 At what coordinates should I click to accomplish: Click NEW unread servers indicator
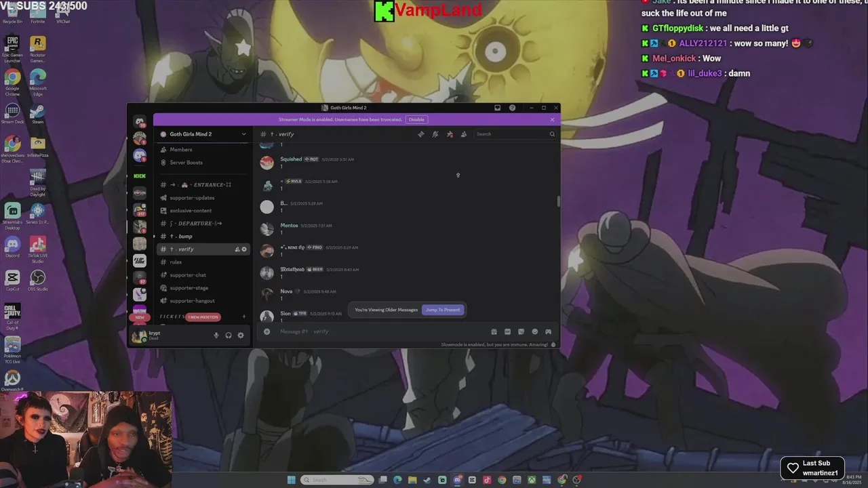click(140, 317)
